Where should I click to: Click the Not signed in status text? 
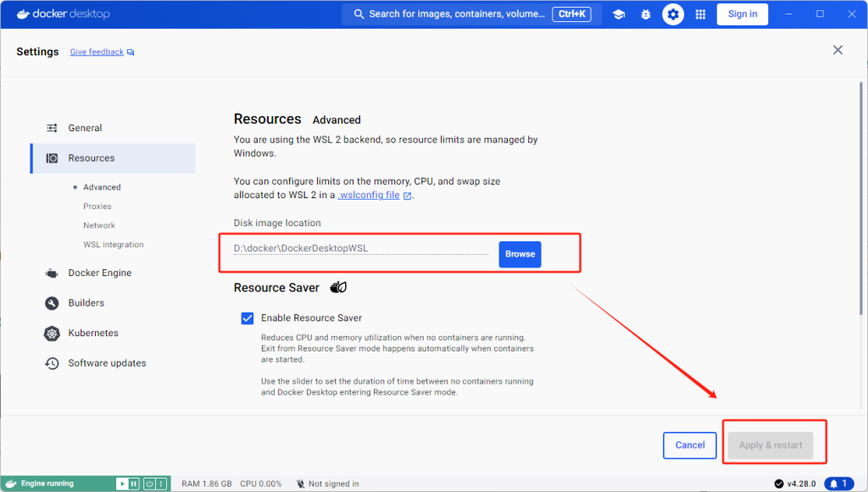pos(334,484)
